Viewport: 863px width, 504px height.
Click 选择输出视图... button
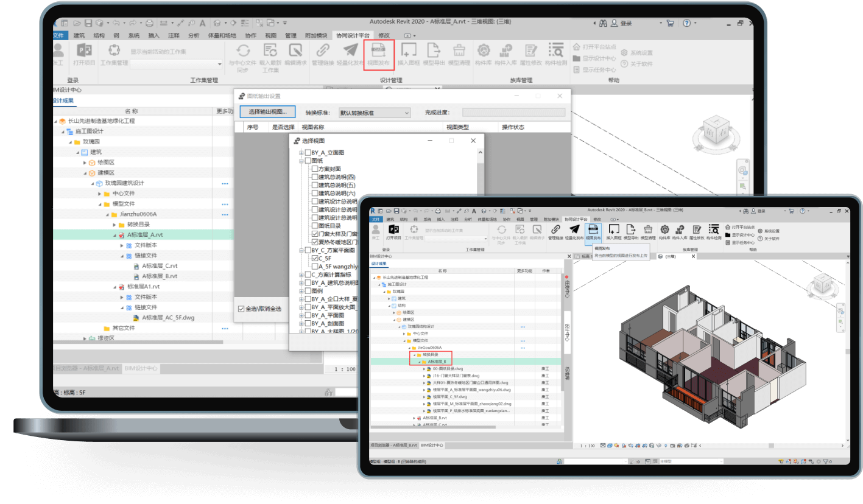(267, 112)
